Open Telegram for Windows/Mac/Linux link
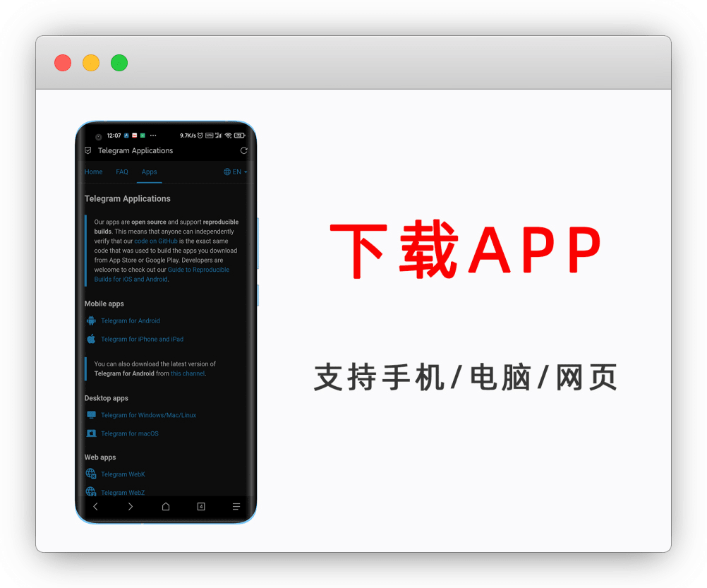 coord(148,415)
